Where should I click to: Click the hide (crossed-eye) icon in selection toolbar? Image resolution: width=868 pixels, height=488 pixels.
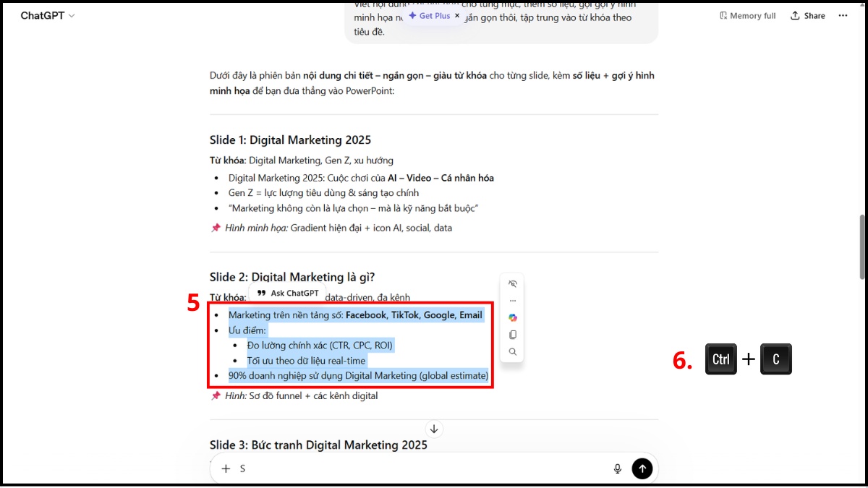513,284
